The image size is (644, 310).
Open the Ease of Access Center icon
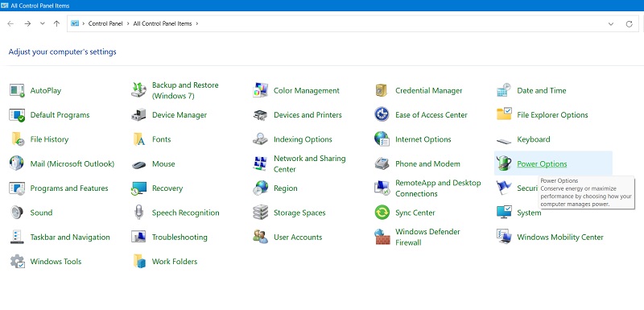click(x=382, y=115)
